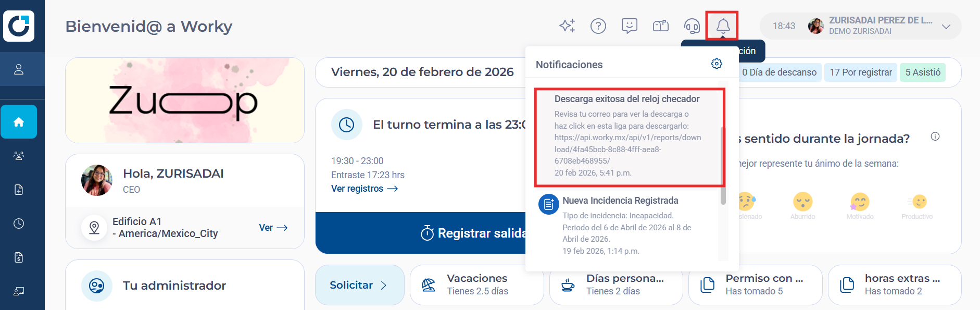Open the help question mark icon

point(598,26)
